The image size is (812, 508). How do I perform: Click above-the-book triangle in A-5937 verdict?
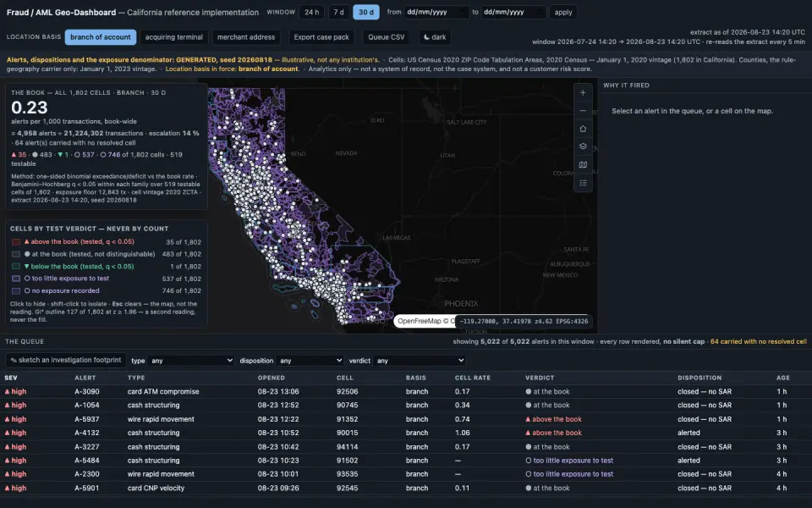(528, 419)
